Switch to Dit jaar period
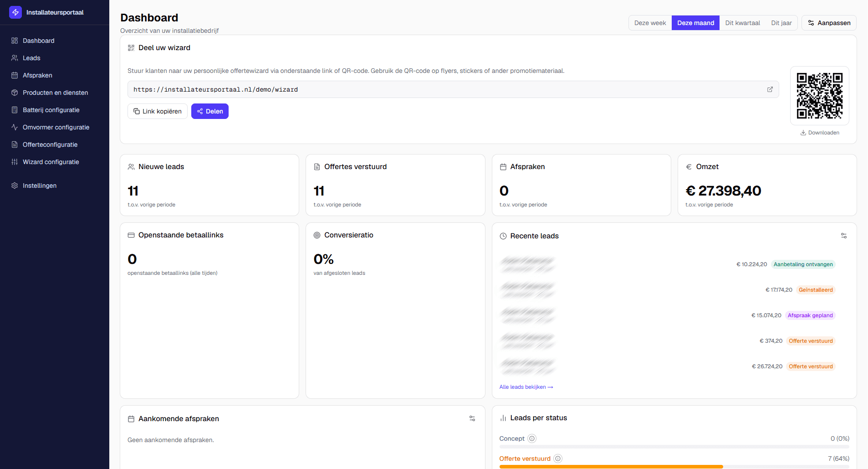868x469 pixels. (781, 23)
